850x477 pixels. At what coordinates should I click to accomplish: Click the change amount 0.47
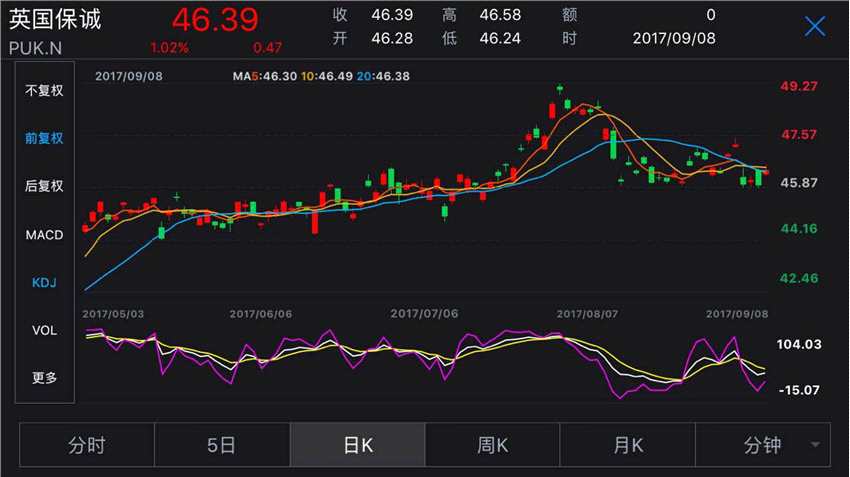tap(267, 48)
